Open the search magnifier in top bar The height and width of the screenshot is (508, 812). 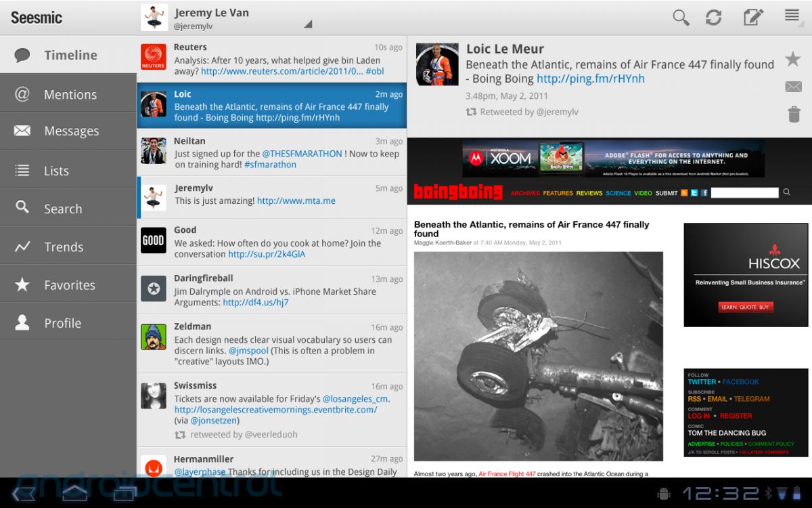(681, 18)
